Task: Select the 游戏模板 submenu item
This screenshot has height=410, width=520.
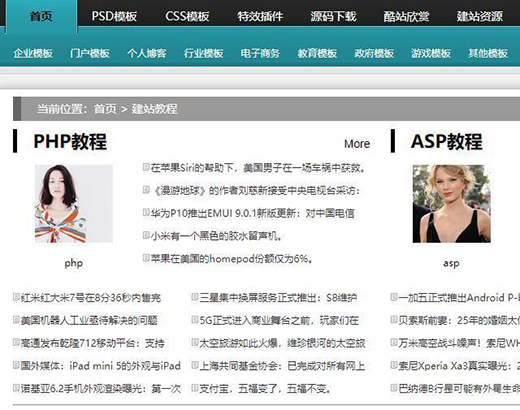Action: (431, 53)
